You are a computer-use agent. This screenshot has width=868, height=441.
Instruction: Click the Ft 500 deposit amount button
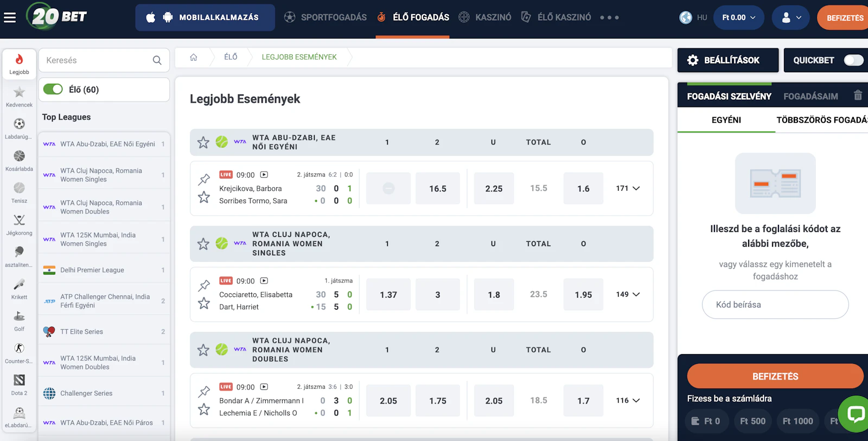pos(752,421)
